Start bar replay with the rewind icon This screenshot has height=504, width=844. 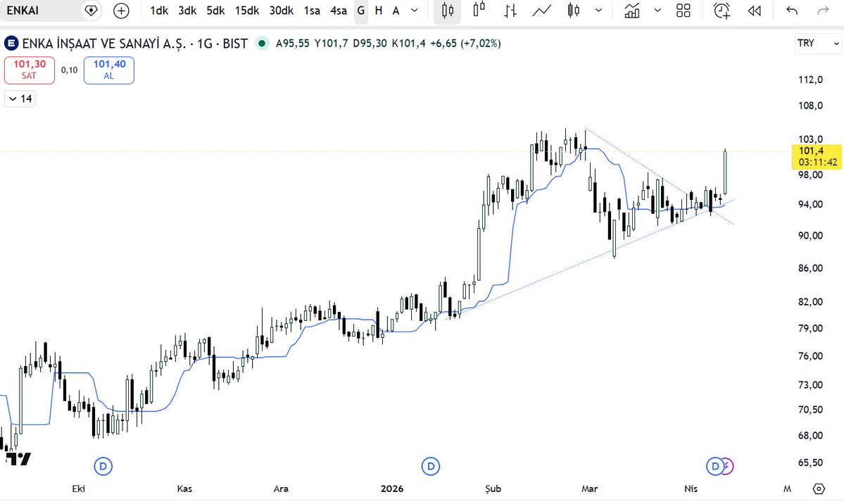coord(754,11)
